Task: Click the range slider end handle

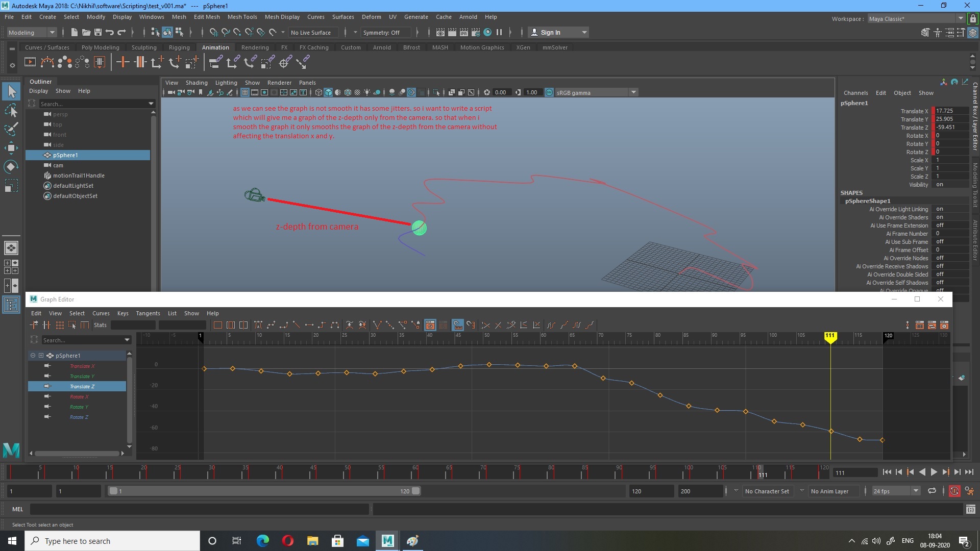Action: pyautogui.click(x=416, y=491)
